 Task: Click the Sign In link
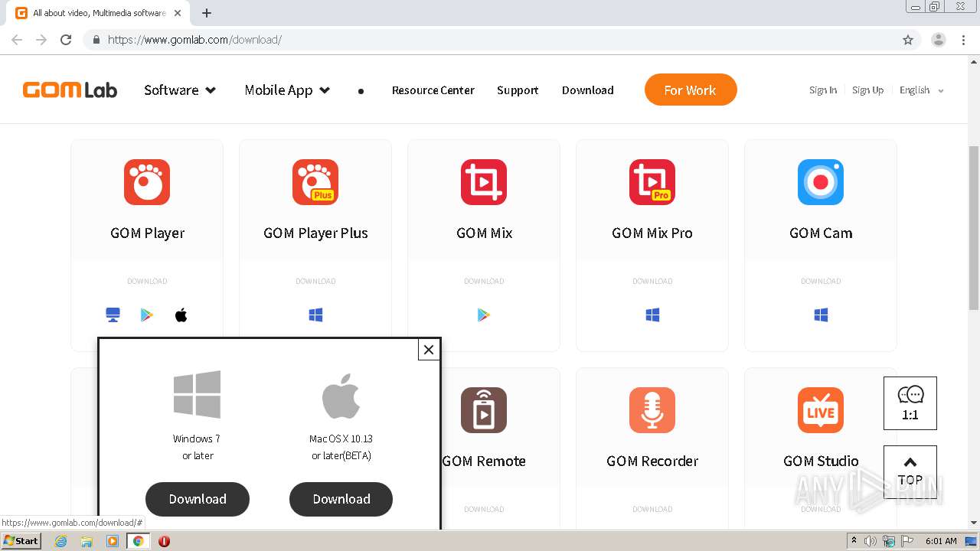coord(823,90)
